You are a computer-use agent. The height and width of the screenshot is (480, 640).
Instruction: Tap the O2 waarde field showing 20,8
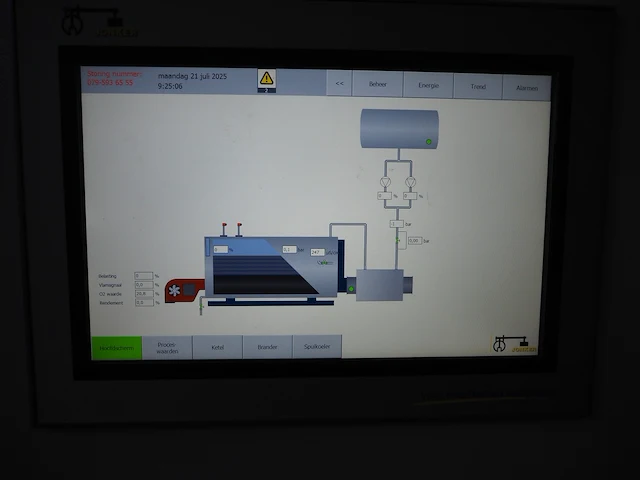click(144, 293)
